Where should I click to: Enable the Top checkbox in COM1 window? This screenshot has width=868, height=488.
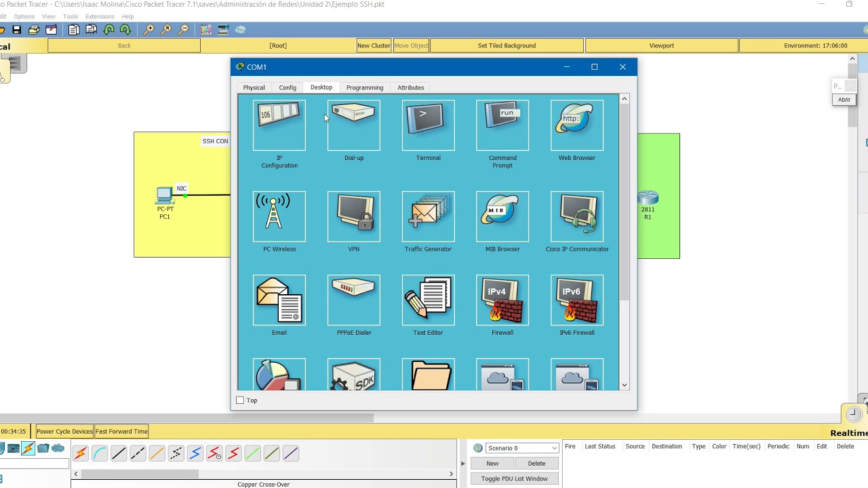click(x=240, y=401)
